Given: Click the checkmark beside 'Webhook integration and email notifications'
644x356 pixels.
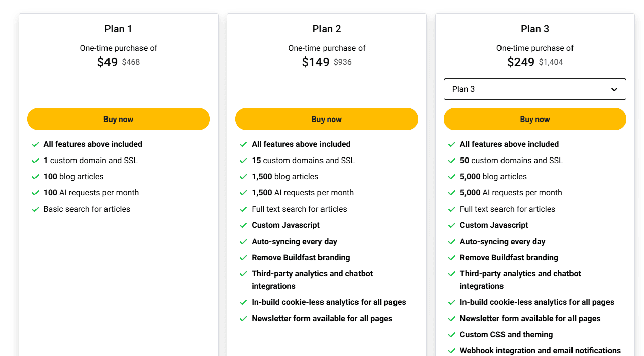Looking at the screenshot, I should pyautogui.click(x=452, y=351).
